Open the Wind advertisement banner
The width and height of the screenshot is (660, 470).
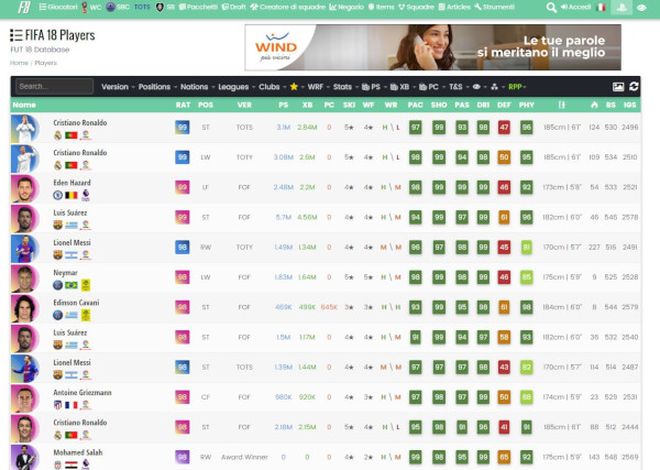tap(433, 47)
